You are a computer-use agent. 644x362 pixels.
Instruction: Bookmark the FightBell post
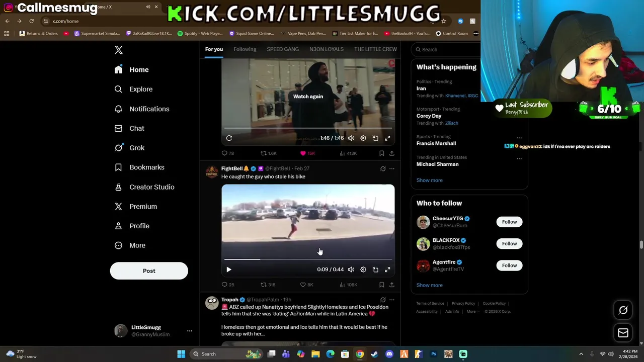[x=382, y=285]
